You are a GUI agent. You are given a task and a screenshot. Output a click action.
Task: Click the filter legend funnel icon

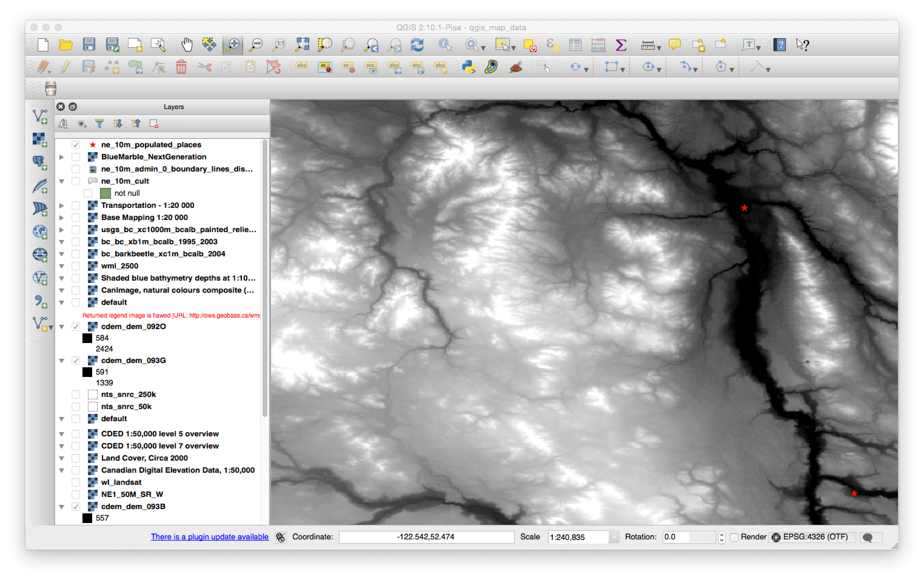99,124
